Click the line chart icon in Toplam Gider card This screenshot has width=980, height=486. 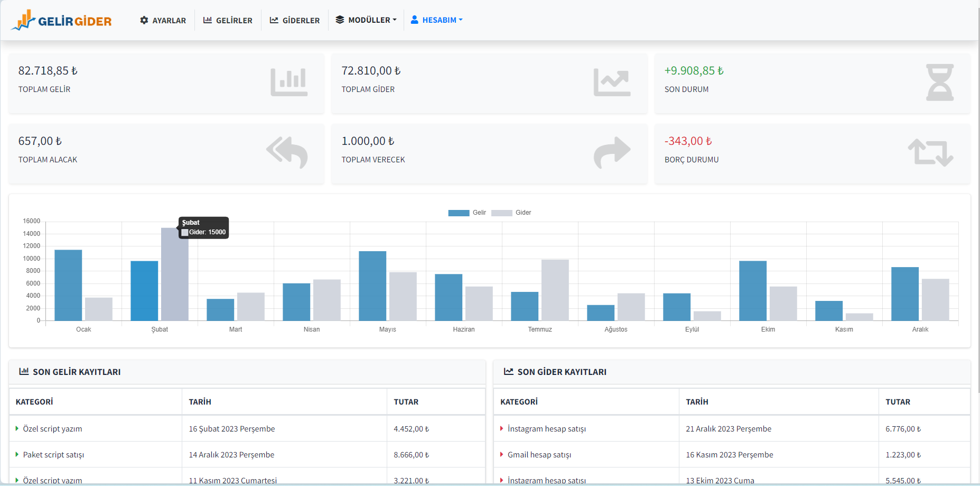tap(612, 82)
